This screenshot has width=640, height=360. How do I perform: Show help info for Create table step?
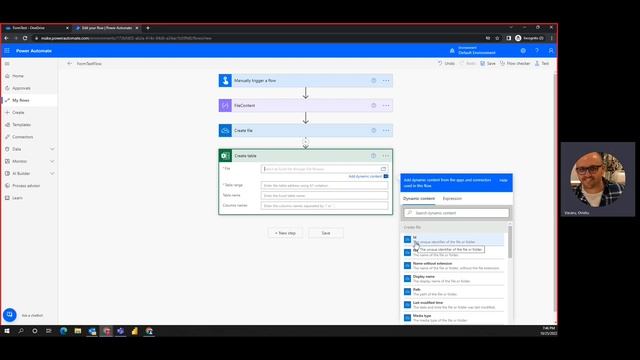point(373,156)
